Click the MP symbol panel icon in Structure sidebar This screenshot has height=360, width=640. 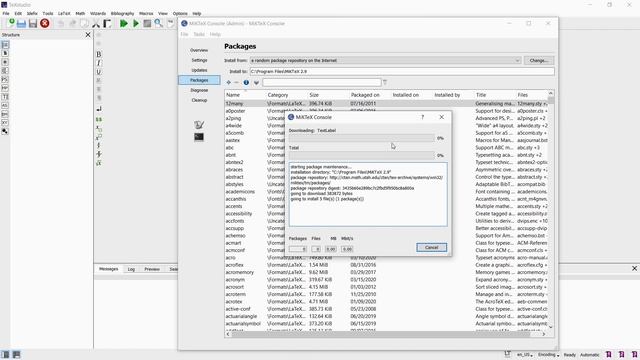point(5,88)
